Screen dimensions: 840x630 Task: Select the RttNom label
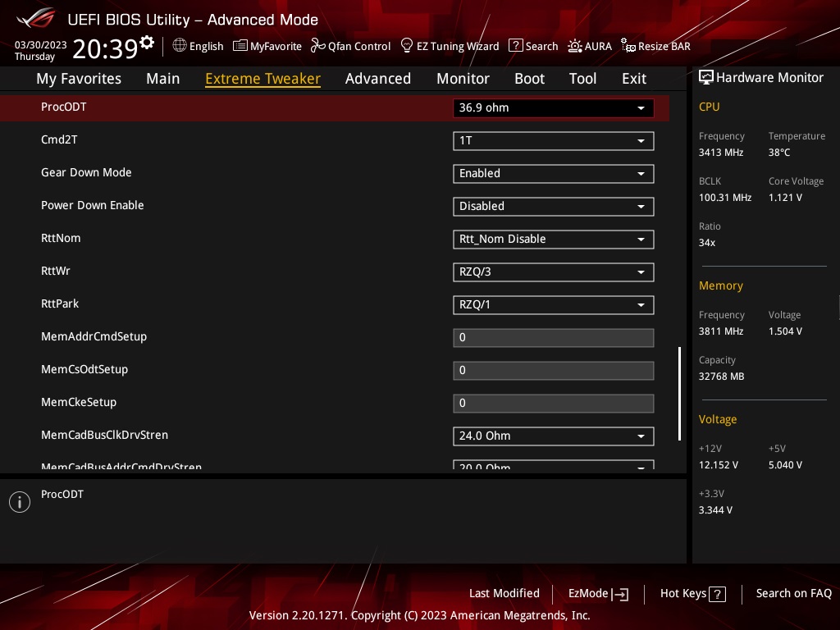(x=61, y=238)
